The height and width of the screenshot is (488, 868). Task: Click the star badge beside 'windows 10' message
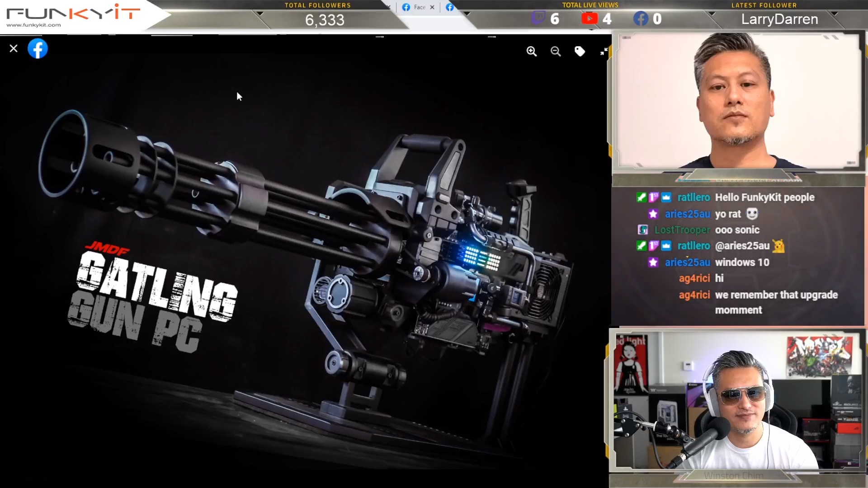point(653,263)
